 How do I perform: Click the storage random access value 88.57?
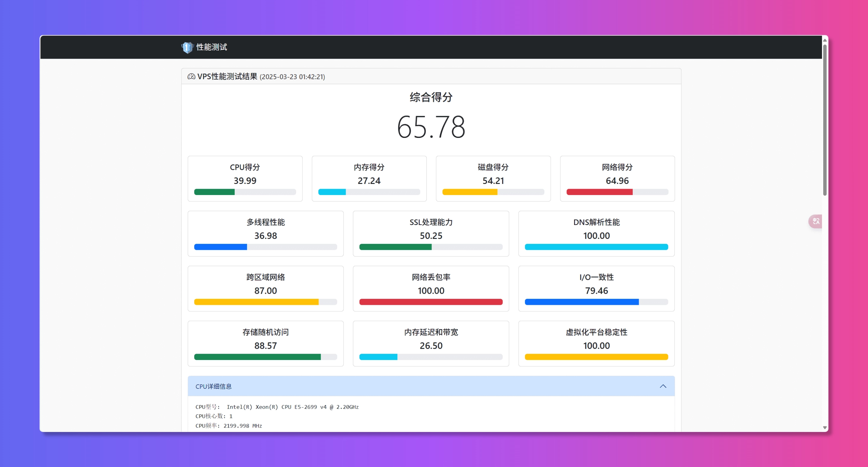266,346
